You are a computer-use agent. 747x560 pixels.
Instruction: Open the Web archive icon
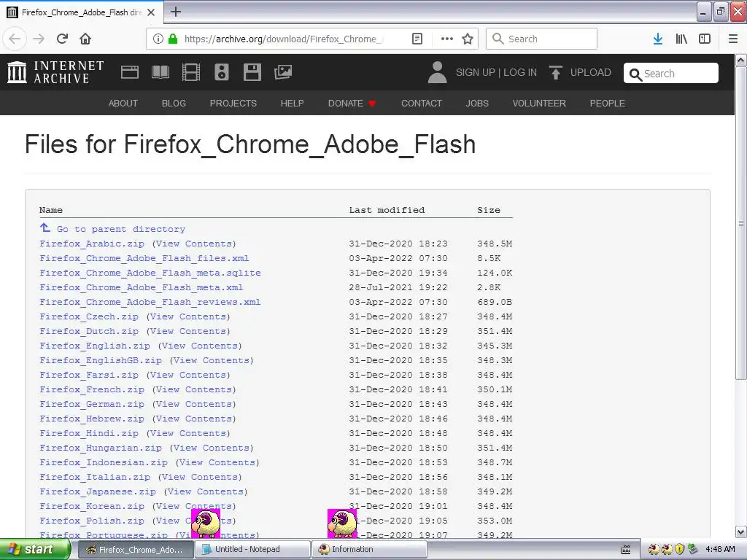130,72
